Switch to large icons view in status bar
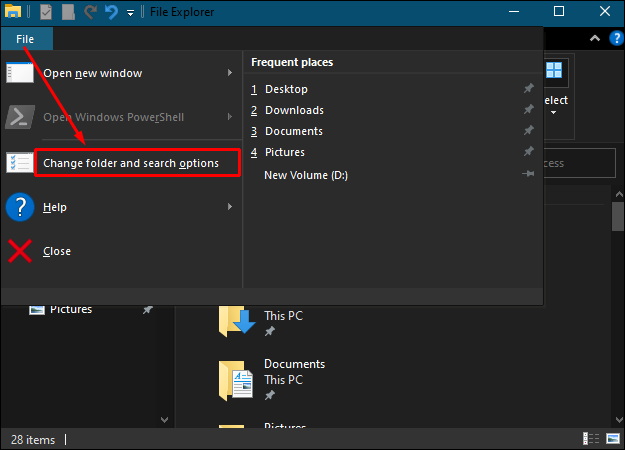625x450 pixels. tap(613, 439)
